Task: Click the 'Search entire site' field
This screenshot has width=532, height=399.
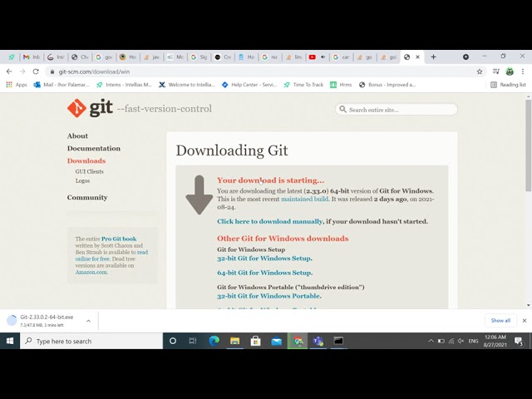Action: (x=397, y=110)
